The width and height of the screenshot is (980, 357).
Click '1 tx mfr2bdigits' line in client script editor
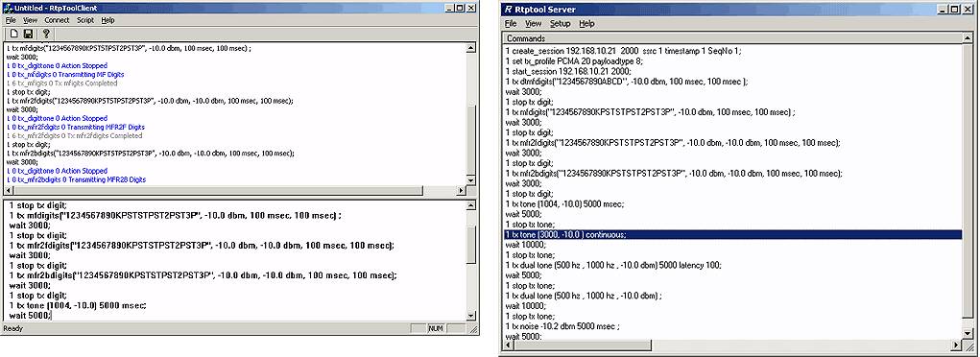203,275
